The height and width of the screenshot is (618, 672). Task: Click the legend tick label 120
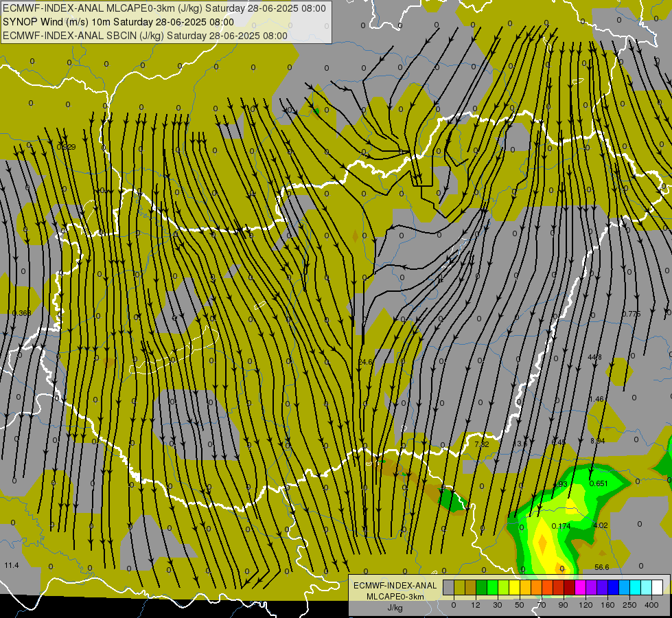(x=586, y=605)
